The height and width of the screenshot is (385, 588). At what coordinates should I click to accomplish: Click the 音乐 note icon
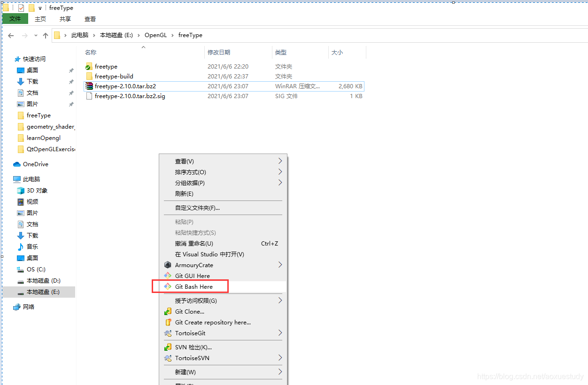click(x=21, y=247)
